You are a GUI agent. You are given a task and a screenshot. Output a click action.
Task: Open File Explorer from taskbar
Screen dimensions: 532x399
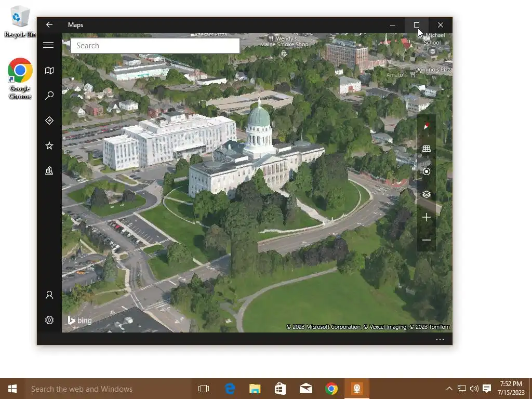pyautogui.click(x=255, y=389)
